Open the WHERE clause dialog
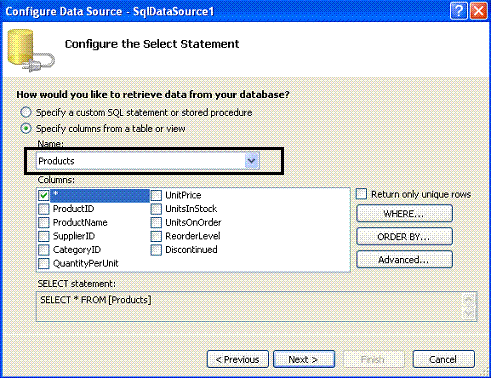The width and height of the screenshot is (491, 379). tap(405, 214)
